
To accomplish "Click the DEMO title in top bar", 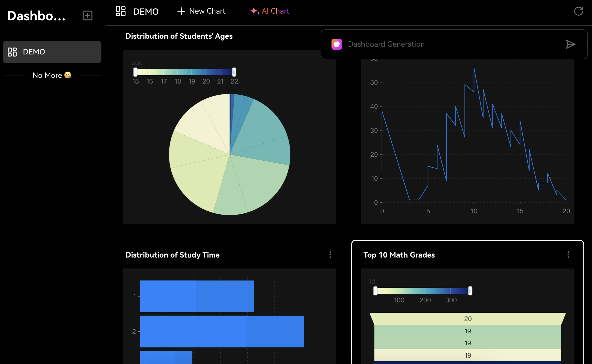I will point(146,12).
